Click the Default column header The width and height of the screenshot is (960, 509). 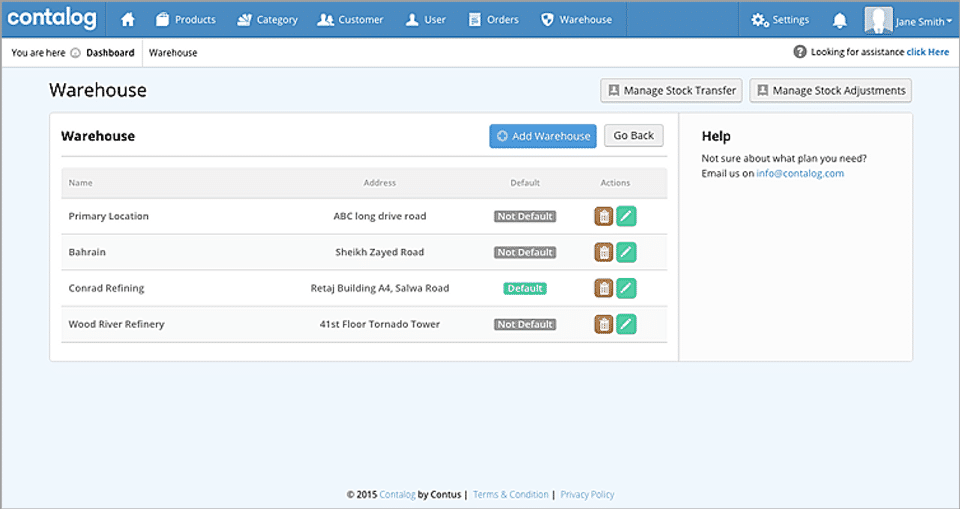click(x=525, y=183)
